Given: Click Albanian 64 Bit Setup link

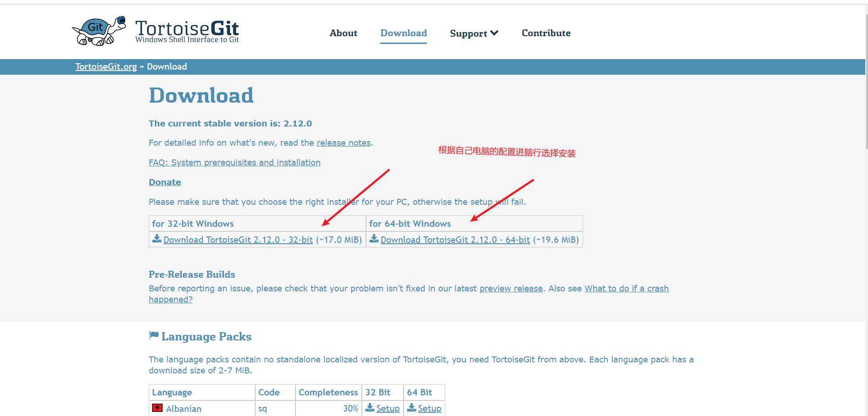Looking at the screenshot, I should [x=430, y=409].
